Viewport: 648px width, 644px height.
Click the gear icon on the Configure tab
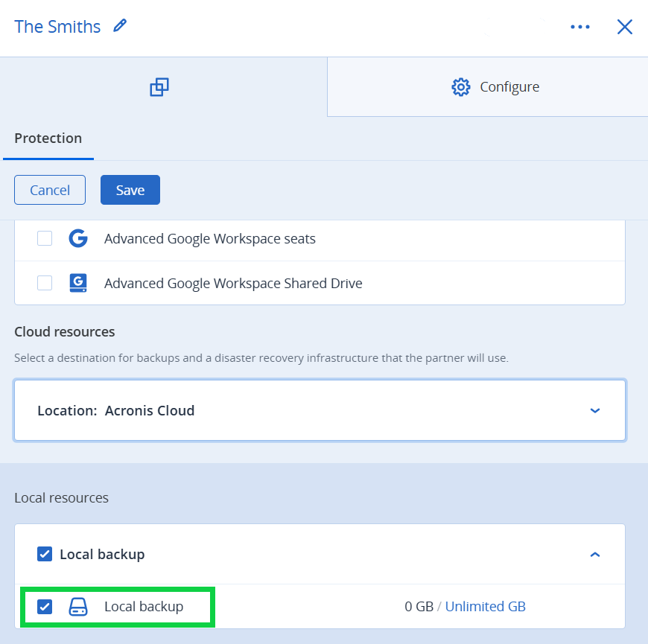point(462,86)
